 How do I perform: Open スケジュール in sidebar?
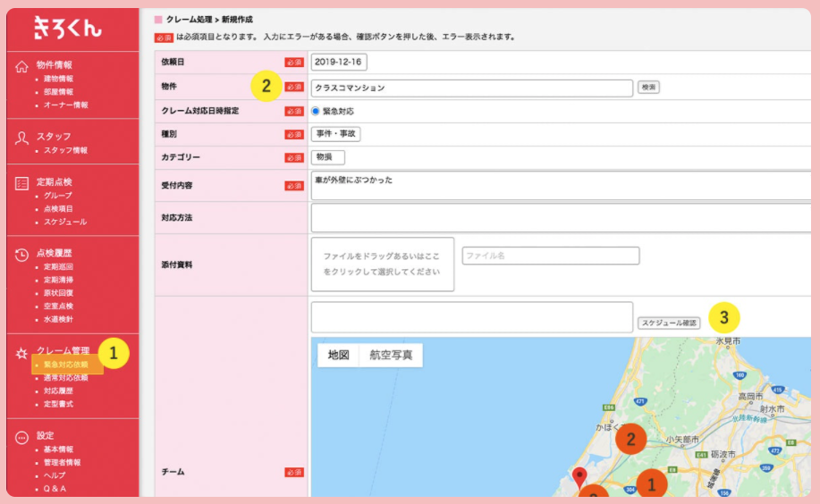[65, 222]
